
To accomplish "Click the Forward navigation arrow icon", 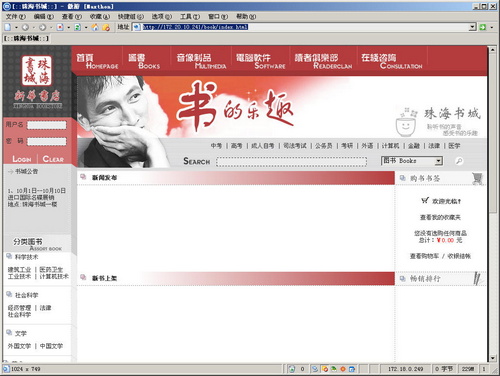I will pos(43,27).
